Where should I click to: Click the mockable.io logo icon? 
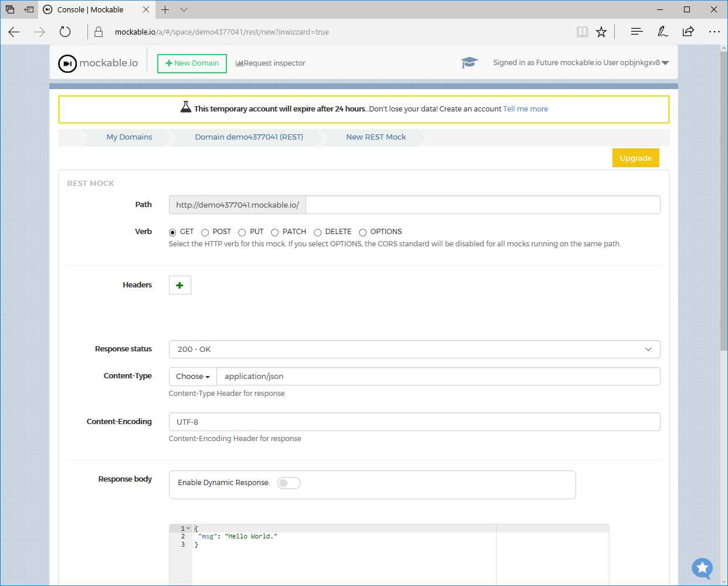pyautogui.click(x=67, y=63)
